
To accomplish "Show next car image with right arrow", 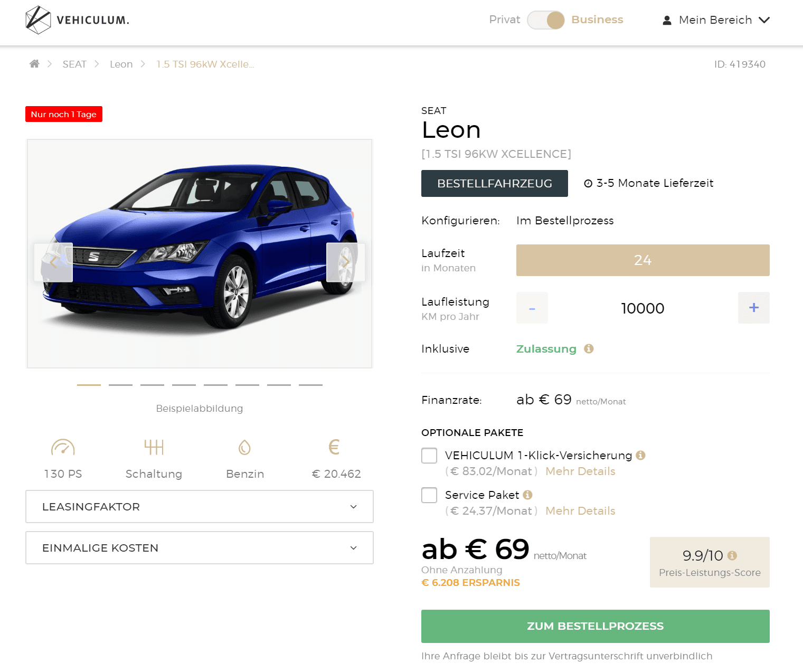I will pyautogui.click(x=345, y=262).
